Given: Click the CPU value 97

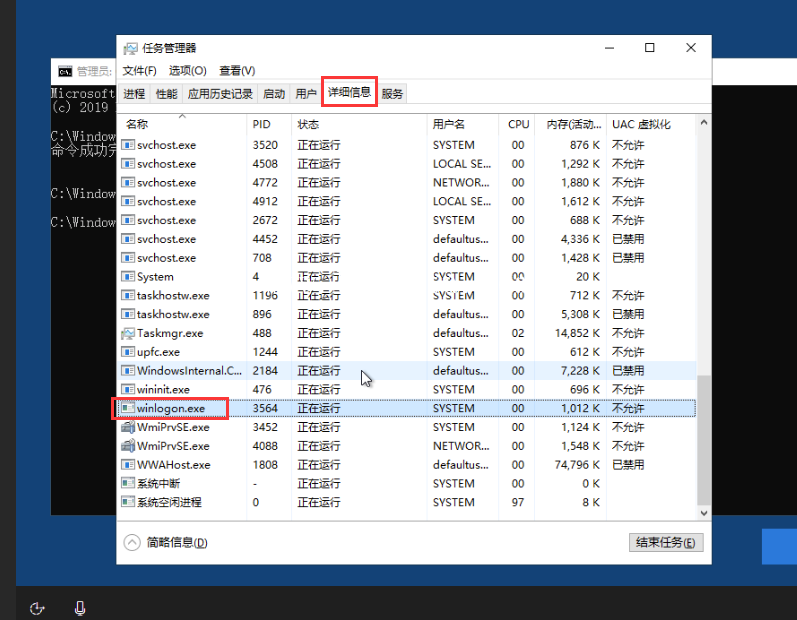Looking at the screenshot, I should click(517, 502).
